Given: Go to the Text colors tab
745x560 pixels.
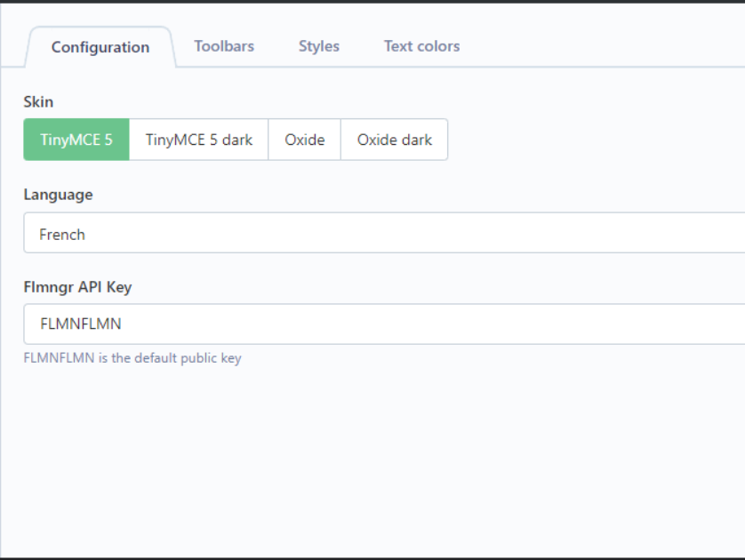Looking at the screenshot, I should 421,46.
